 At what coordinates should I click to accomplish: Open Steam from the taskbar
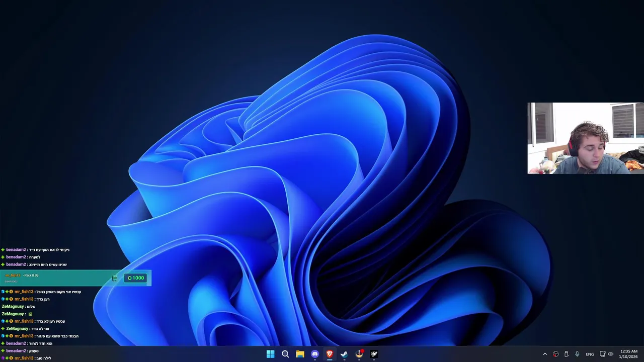(x=344, y=354)
